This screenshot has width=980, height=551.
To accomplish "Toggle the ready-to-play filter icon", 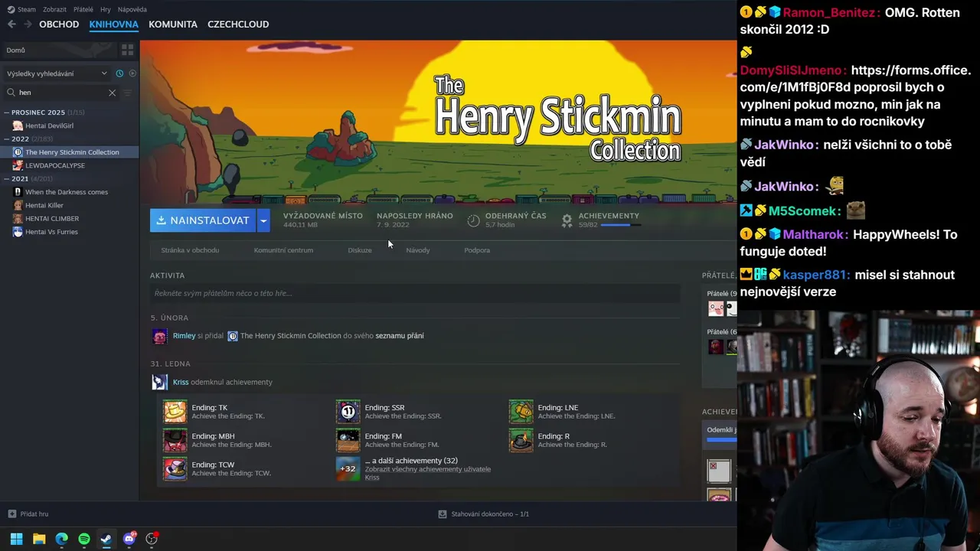I will pos(132,73).
